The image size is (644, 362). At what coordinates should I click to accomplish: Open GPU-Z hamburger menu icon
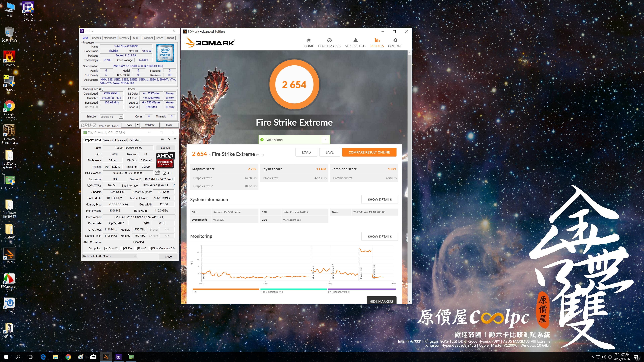coord(175,139)
